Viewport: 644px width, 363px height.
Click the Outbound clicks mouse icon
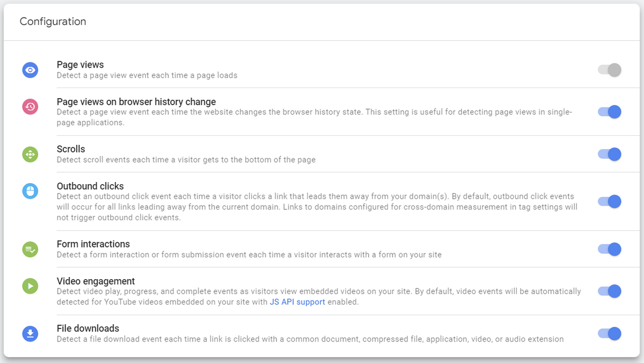coord(30,191)
